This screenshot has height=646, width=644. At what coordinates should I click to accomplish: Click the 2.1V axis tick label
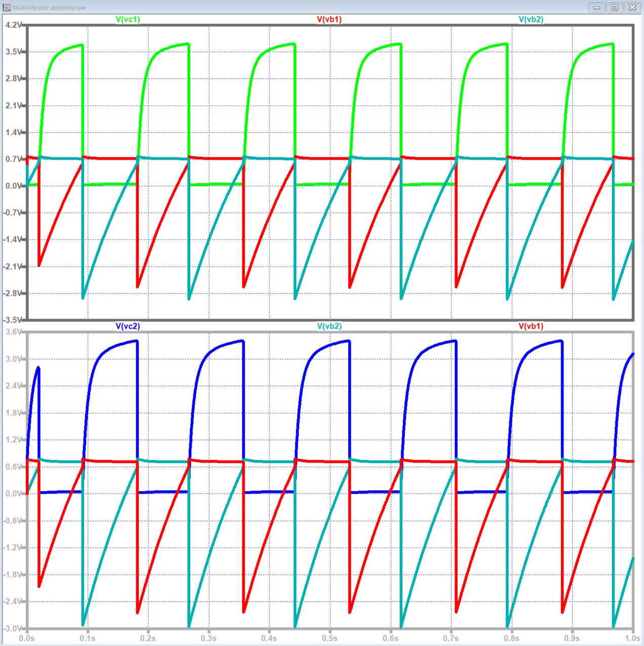(14, 105)
